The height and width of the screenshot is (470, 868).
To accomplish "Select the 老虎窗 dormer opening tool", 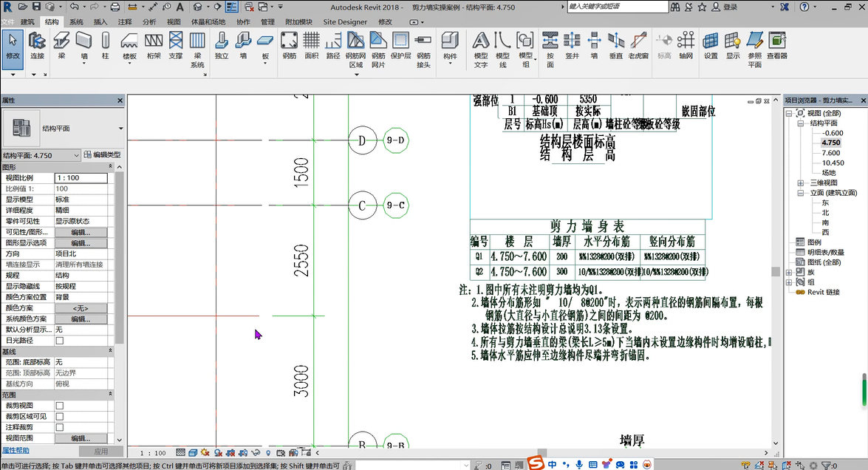I will click(638, 45).
